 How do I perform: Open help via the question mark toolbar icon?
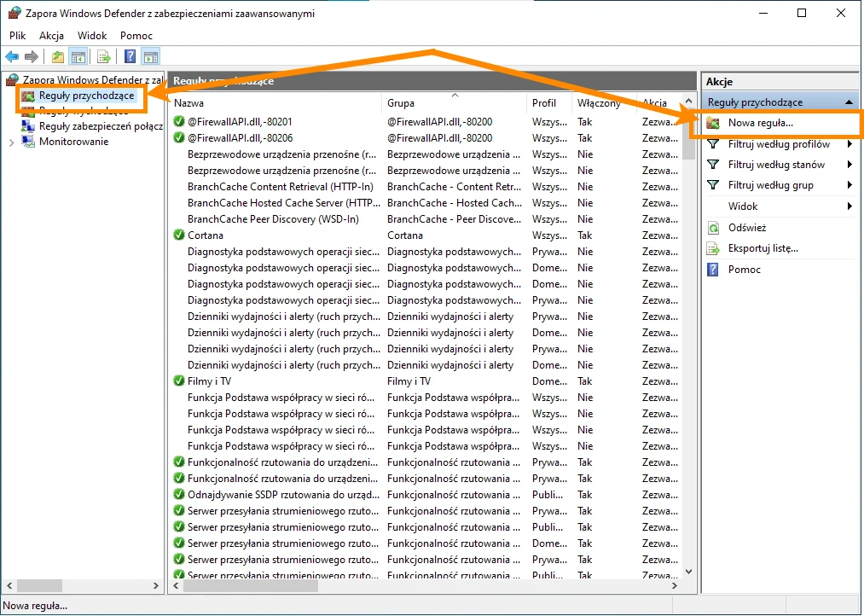130,57
